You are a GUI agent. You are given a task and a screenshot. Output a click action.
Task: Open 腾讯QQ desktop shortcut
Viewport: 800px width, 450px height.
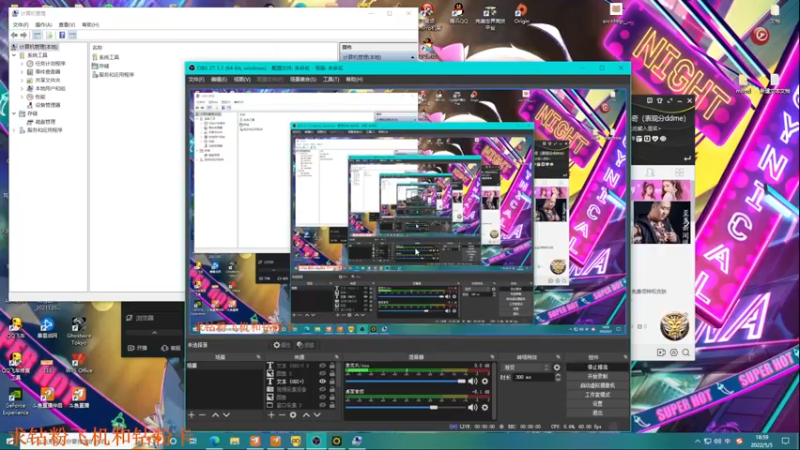458,13
